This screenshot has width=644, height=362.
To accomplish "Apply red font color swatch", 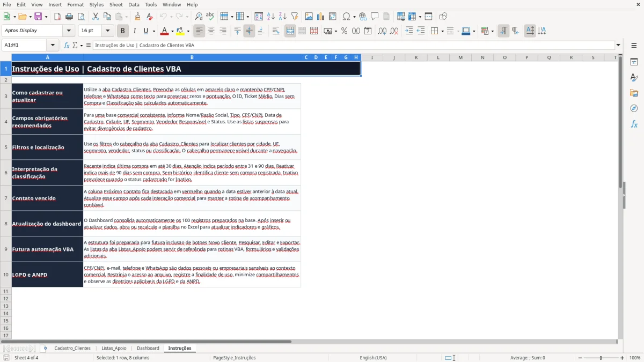I will 164,31.
